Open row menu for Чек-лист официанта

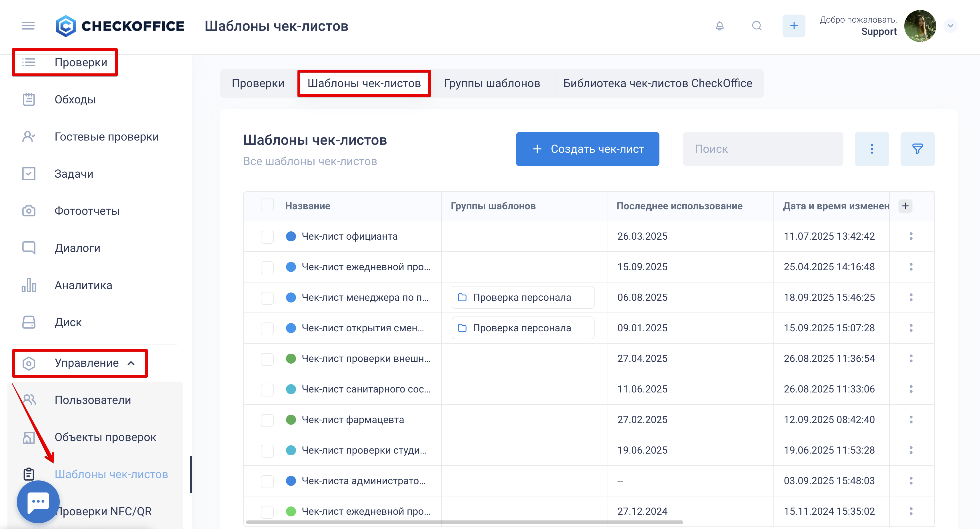click(911, 236)
